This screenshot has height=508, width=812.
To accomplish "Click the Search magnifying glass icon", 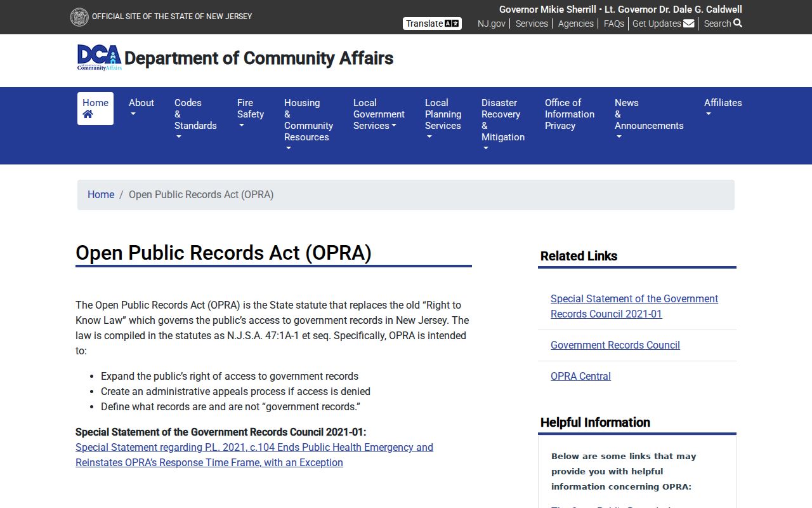I will [x=738, y=23].
